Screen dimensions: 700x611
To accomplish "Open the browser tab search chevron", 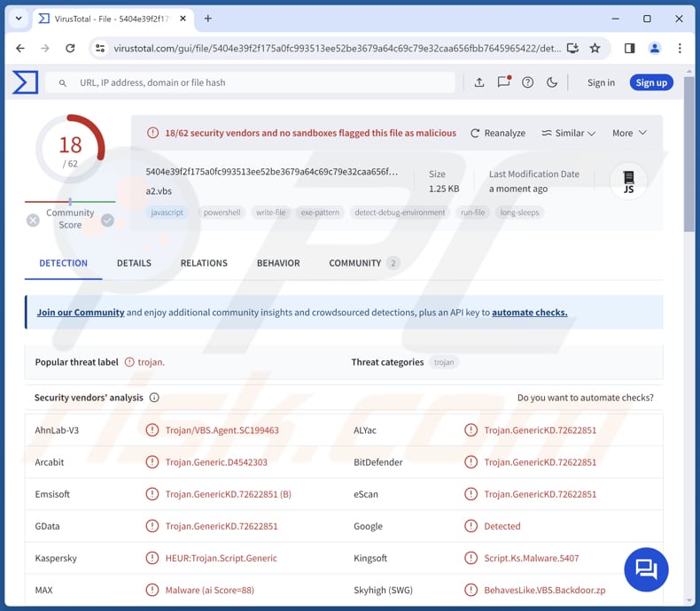I will click(19, 18).
